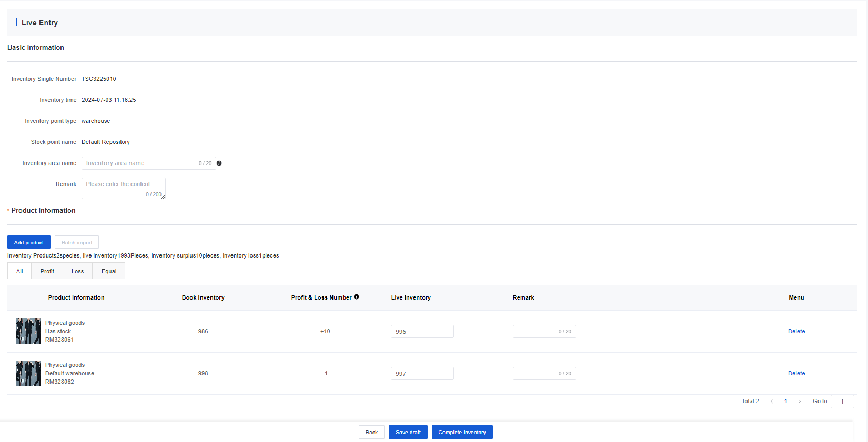The width and height of the screenshot is (868, 442).
Task: Select inventory number TSC3225010 text
Action: click(x=99, y=79)
